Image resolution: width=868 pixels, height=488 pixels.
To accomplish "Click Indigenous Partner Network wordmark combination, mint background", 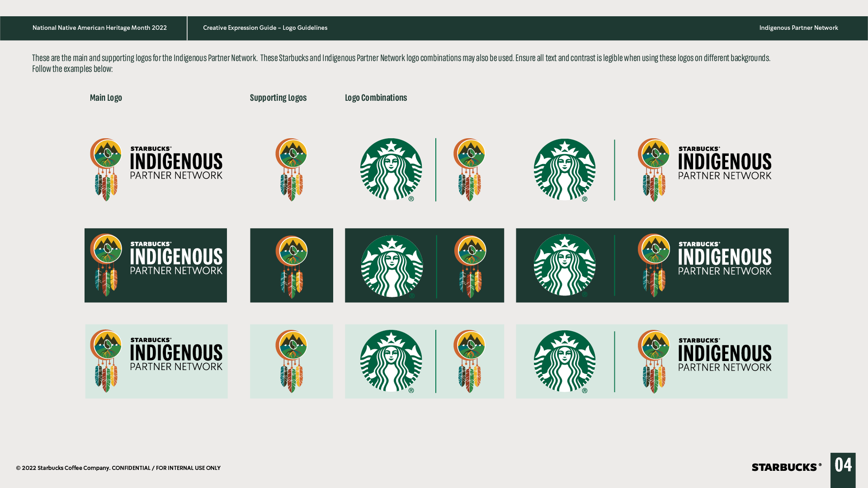I will coord(705,361).
